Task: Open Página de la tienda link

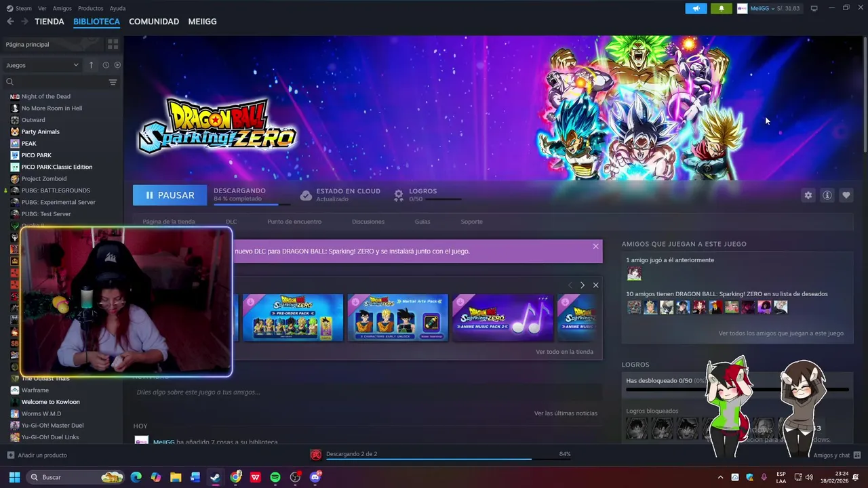Action: pos(168,222)
